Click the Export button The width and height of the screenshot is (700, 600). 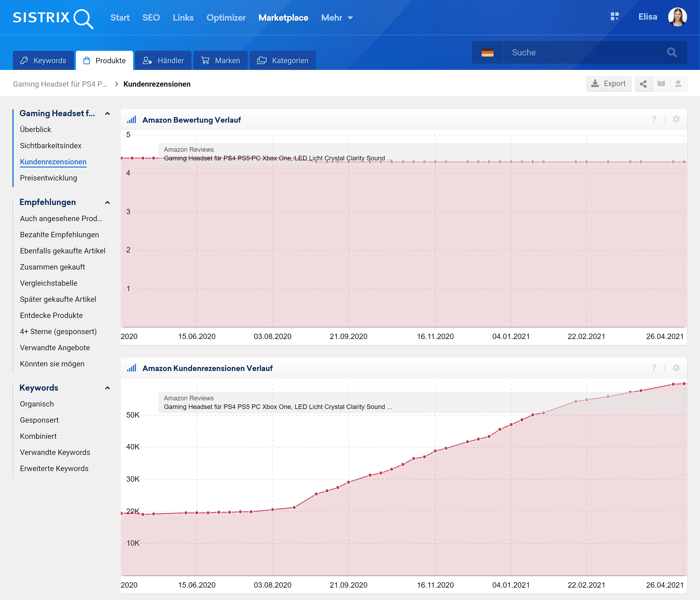click(608, 84)
